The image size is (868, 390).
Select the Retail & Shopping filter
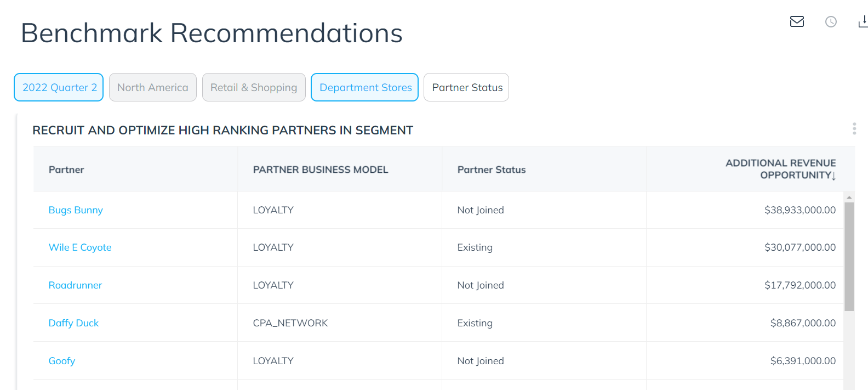click(254, 87)
